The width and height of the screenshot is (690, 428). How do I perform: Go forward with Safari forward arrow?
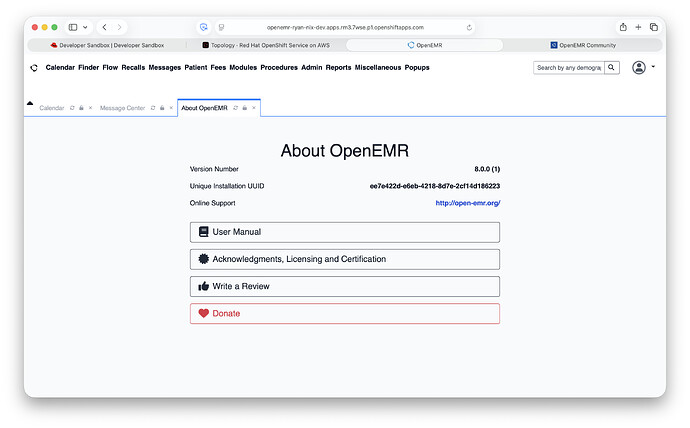(x=119, y=27)
